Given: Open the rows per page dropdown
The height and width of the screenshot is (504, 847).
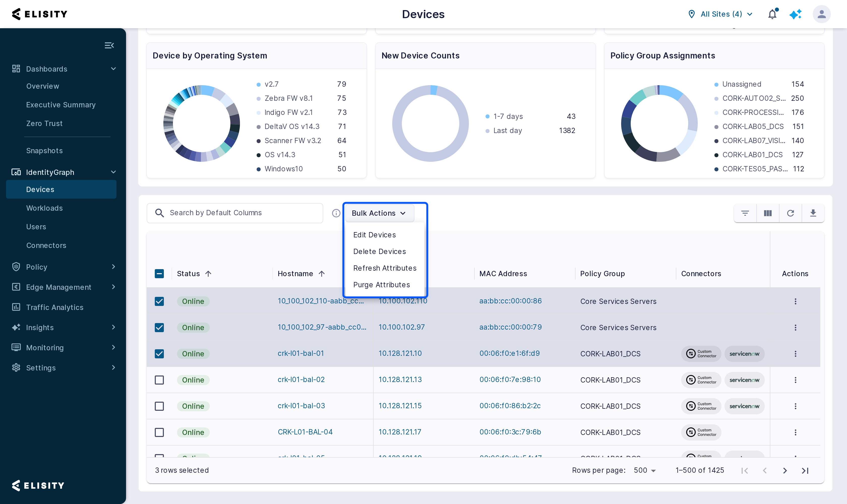Looking at the screenshot, I should click(645, 470).
